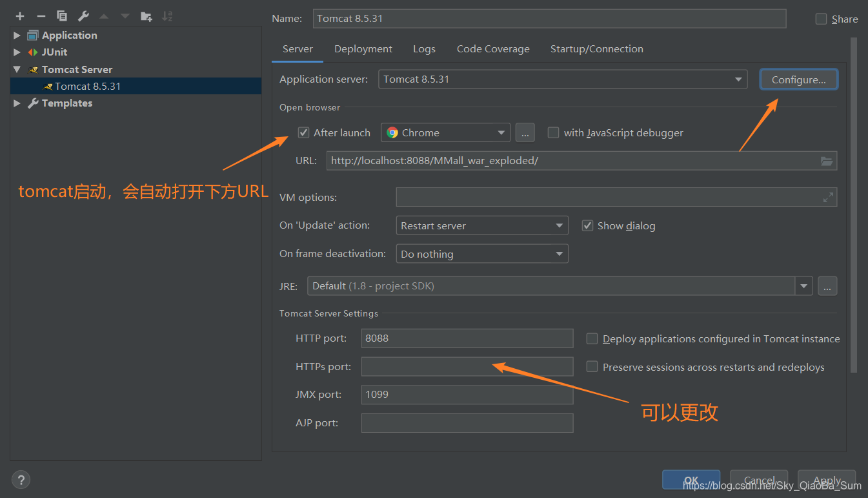Click the URL input field

coord(581,161)
